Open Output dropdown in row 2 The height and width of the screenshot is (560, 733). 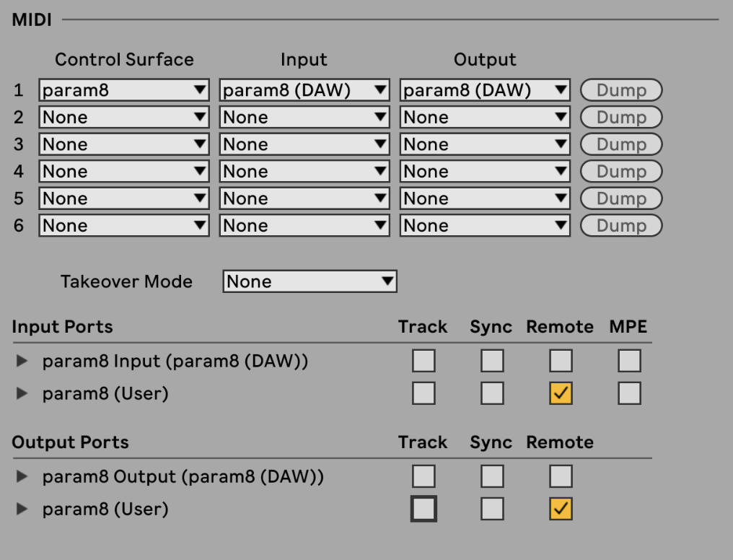(x=485, y=117)
